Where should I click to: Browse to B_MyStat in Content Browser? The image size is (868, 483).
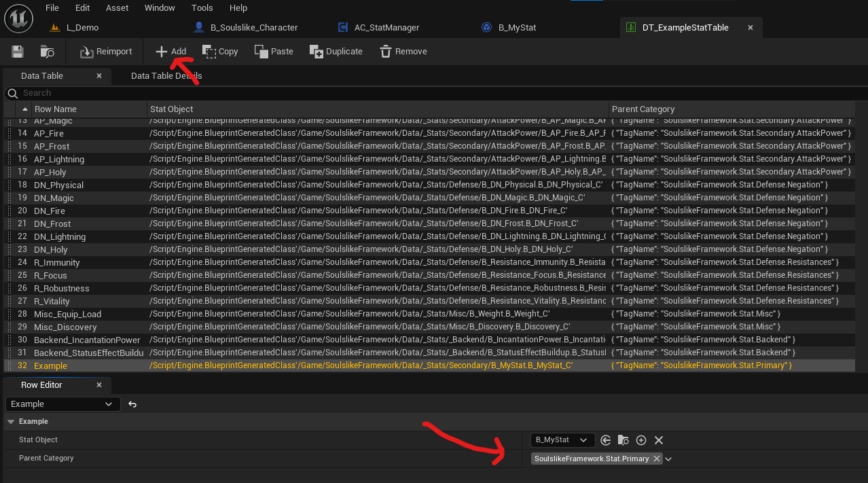(x=623, y=440)
